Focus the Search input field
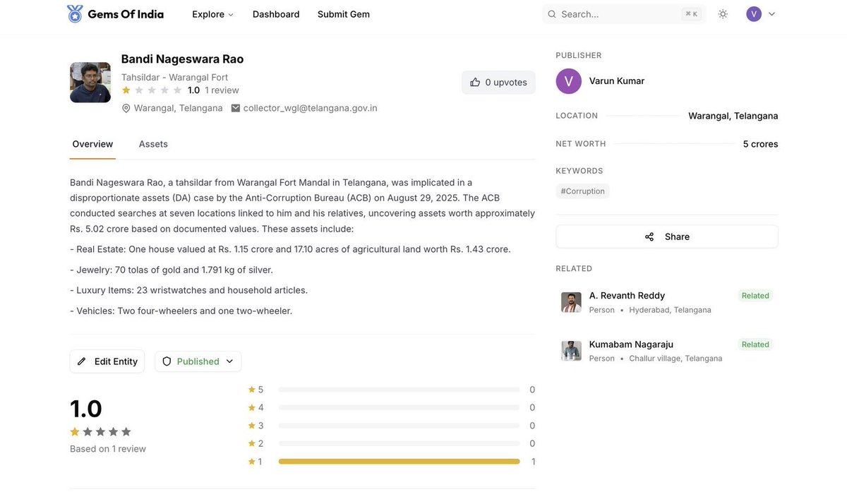The height and width of the screenshot is (504, 847). coord(624,14)
